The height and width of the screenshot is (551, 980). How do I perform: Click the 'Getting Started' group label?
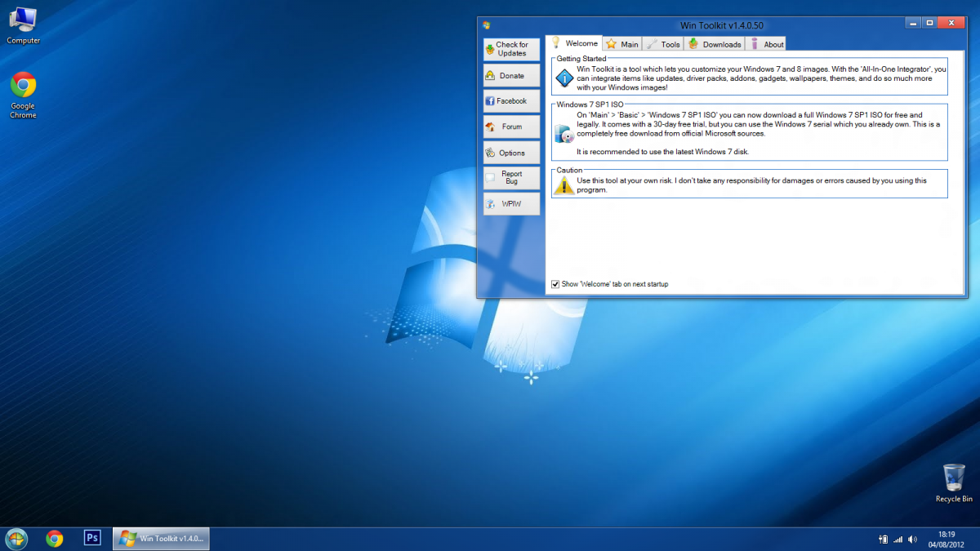pyautogui.click(x=581, y=59)
